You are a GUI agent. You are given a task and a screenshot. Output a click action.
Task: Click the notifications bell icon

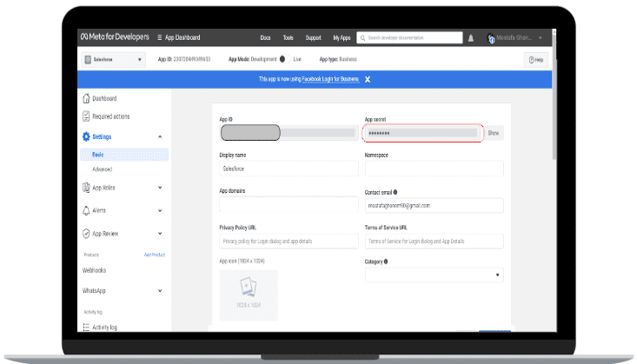pos(471,37)
